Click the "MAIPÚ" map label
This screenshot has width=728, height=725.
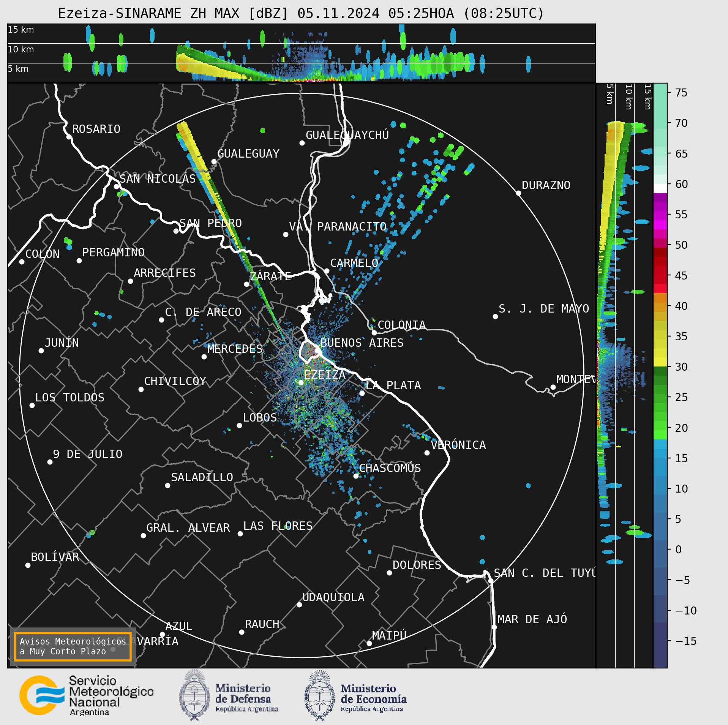pos(389,635)
